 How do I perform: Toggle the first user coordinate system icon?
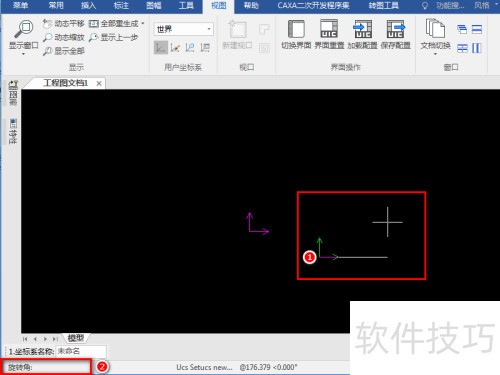point(161,48)
